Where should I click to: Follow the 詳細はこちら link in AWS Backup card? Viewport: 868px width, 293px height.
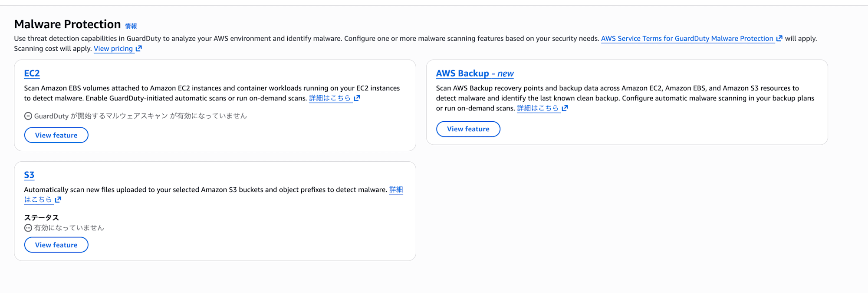538,108
